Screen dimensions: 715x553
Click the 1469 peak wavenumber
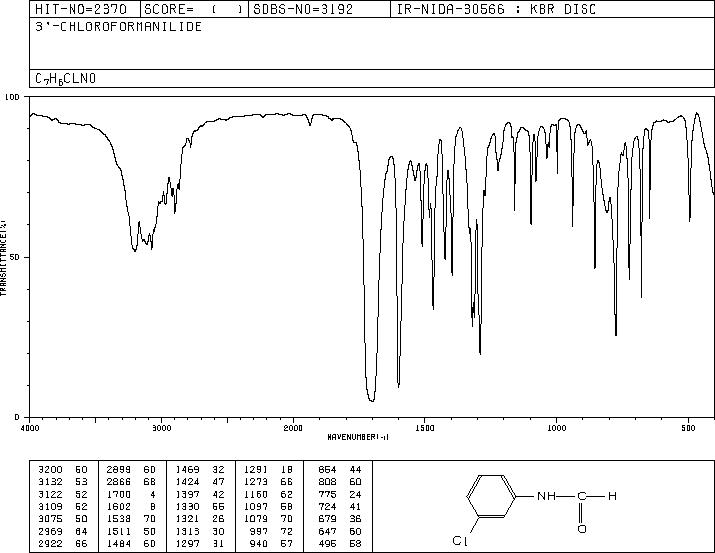coord(187,470)
